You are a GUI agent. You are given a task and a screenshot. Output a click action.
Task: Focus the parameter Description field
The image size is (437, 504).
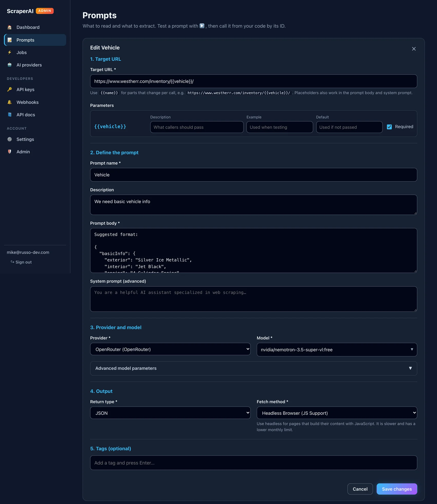(197, 127)
